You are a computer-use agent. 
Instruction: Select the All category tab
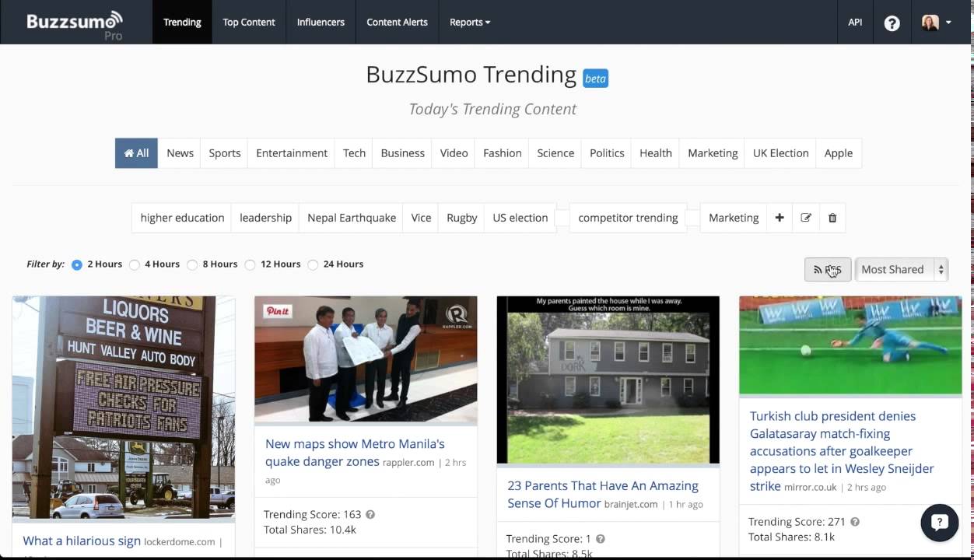136,153
